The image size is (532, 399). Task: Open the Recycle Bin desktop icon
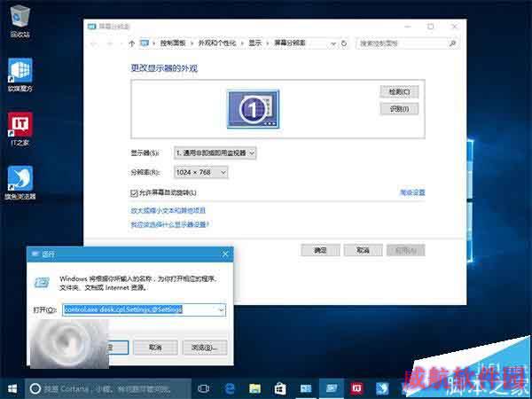(x=20, y=20)
